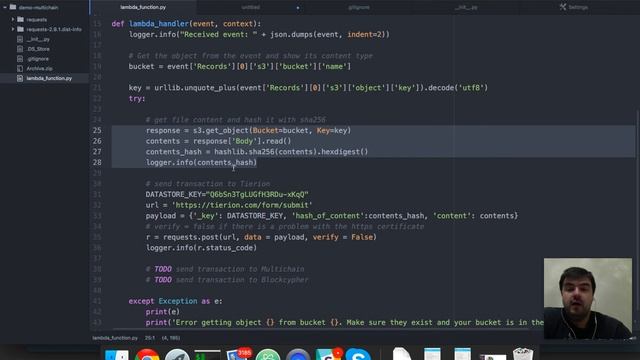Expand the requests-2.9.1.dist-info folder

click(13, 29)
